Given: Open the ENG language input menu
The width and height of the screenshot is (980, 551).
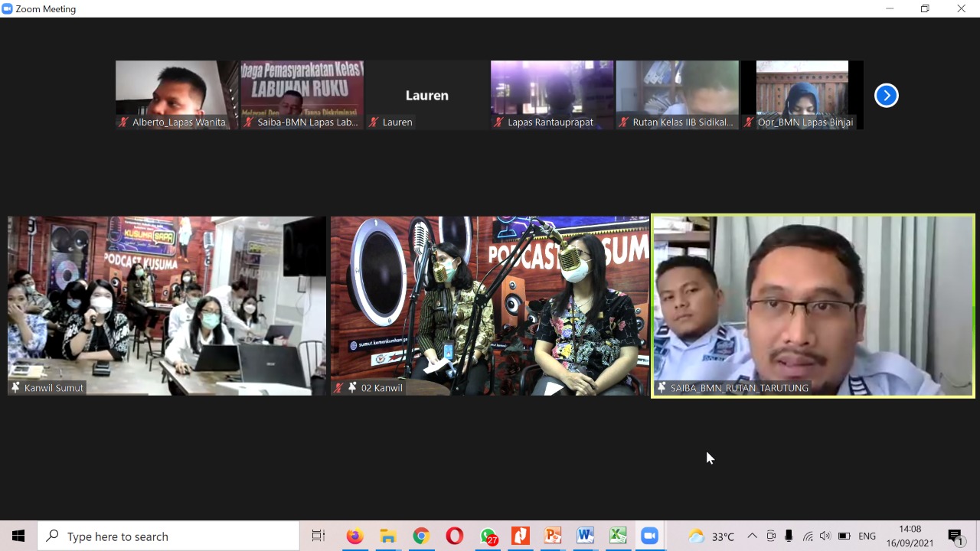Looking at the screenshot, I should (867, 536).
